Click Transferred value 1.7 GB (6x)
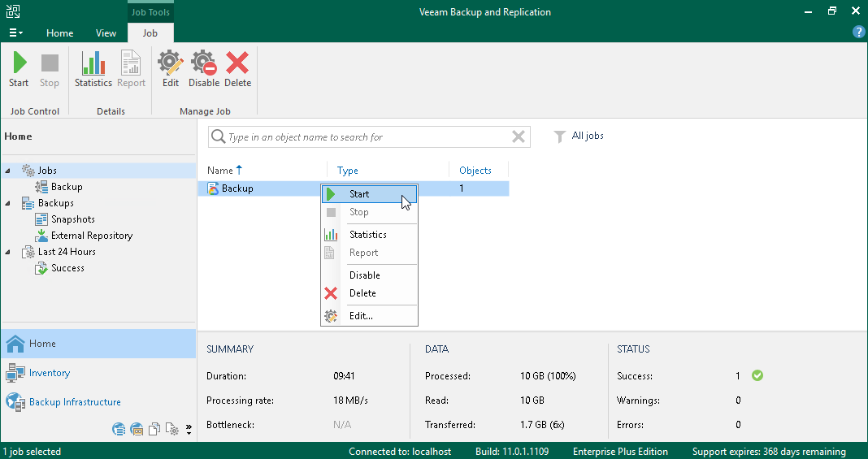868x459 pixels. point(542,425)
